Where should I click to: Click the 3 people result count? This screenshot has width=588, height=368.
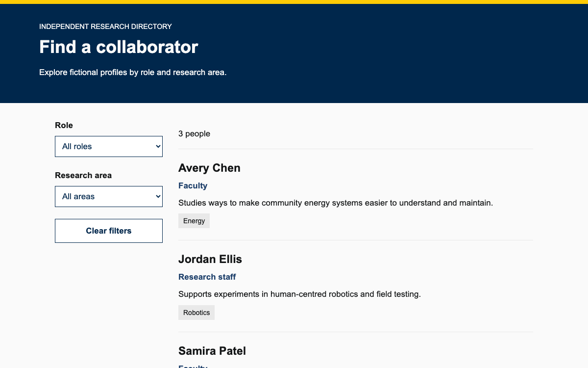194,133
